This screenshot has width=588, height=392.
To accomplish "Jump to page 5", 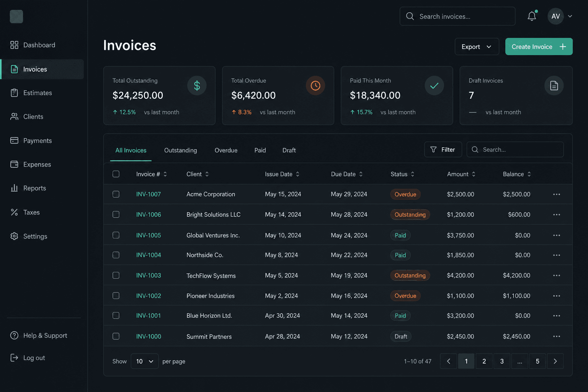I will 537,361.
